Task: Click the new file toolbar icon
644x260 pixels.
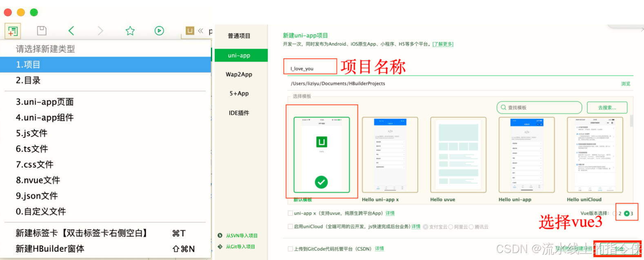Action: point(13,31)
